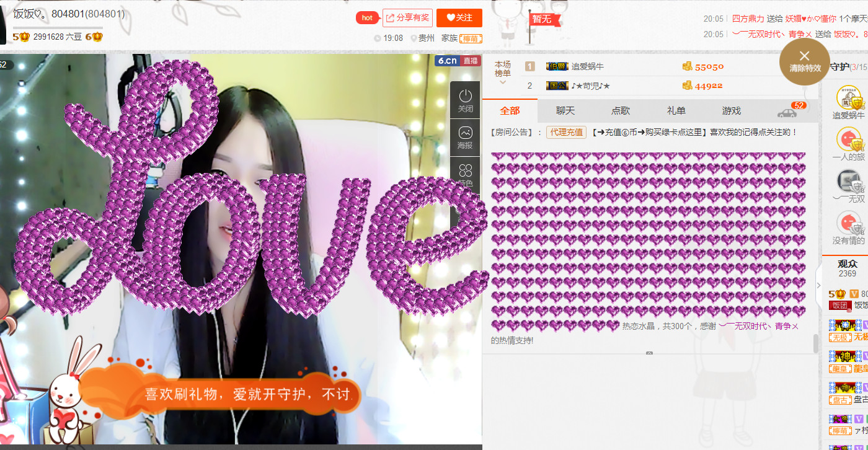The width and height of the screenshot is (868, 450).
Task: Click the 19:08 clock time indicator
Action: click(389, 38)
